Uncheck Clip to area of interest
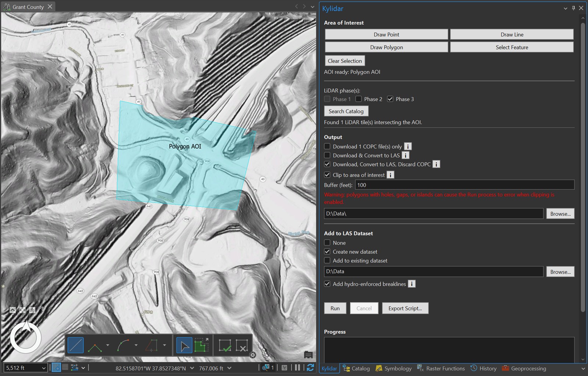588x376 pixels. pyautogui.click(x=327, y=175)
